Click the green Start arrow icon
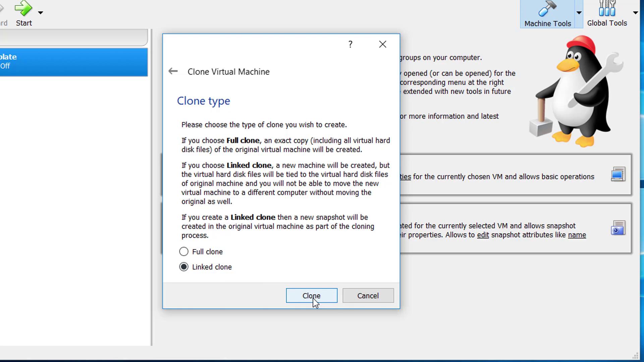The height and width of the screenshot is (362, 644). click(x=23, y=8)
